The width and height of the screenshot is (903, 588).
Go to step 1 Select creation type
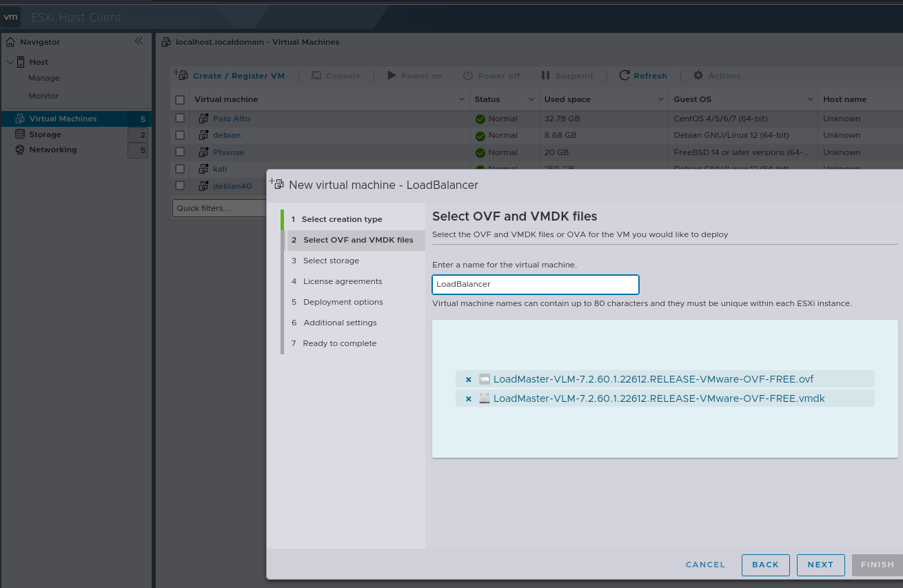pos(341,219)
